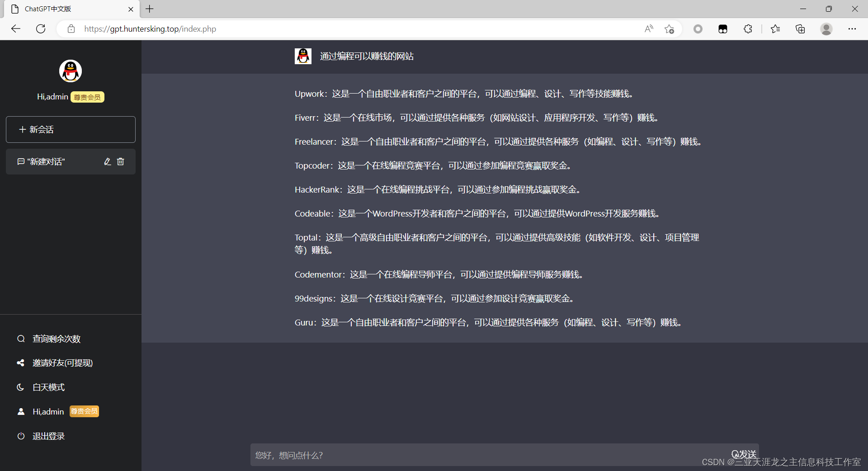Image resolution: width=868 pixels, height=471 pixels.
Task: Click the Codementor answer line
Action: [440, 274]
